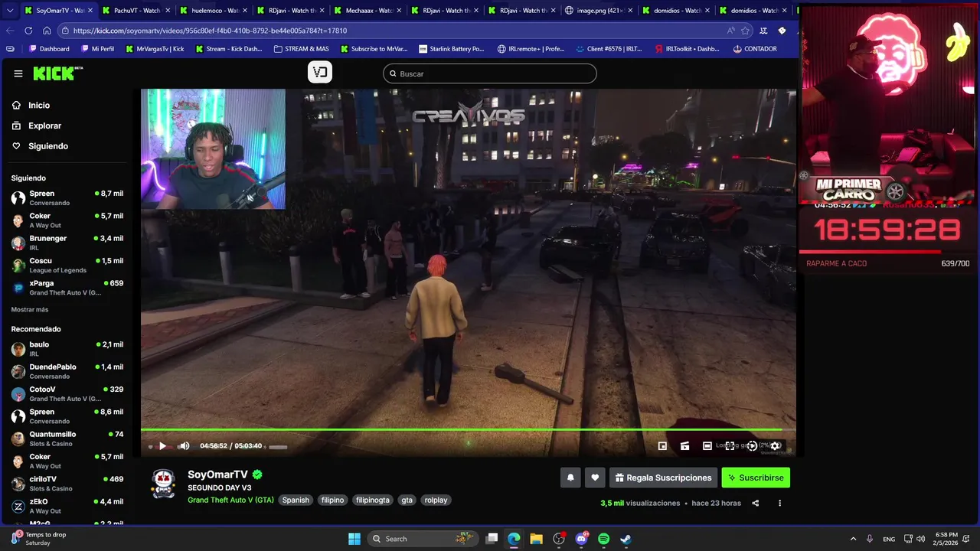Open the CONTADOR bookmark
The width and height of the screenshot is (980, 551).
pyautogui.click(x=755, y=49)
